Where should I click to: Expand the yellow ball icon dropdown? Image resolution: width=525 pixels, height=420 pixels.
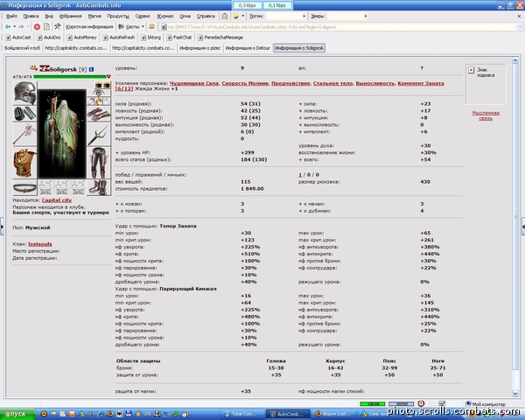tap(242, 16)
